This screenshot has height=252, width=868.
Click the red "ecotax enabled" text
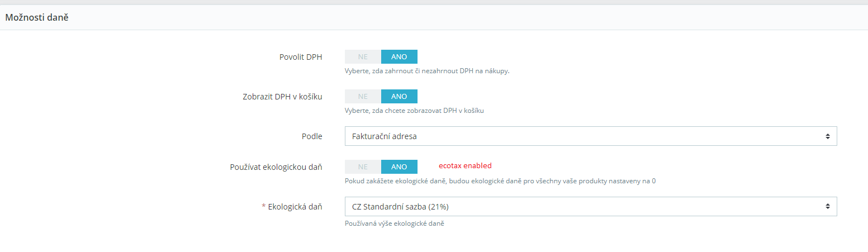pos(465,166)
